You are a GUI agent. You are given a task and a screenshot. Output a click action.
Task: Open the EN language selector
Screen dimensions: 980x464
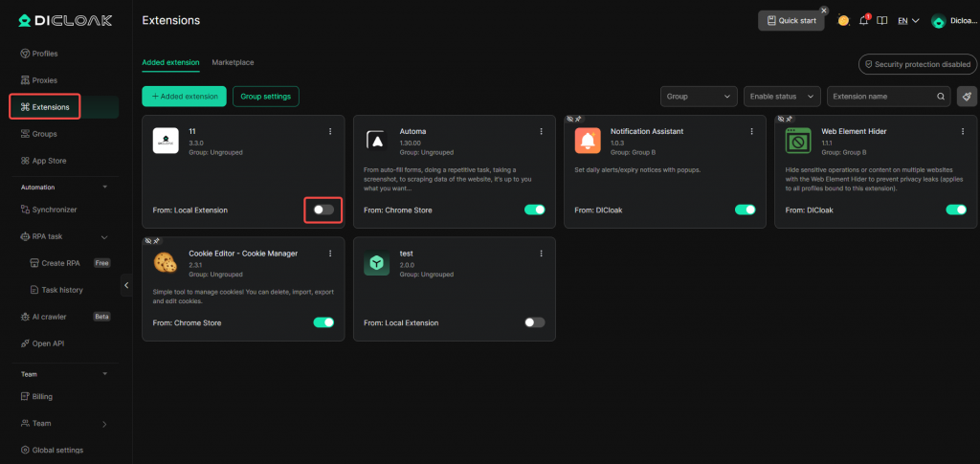tap(909, 20)
